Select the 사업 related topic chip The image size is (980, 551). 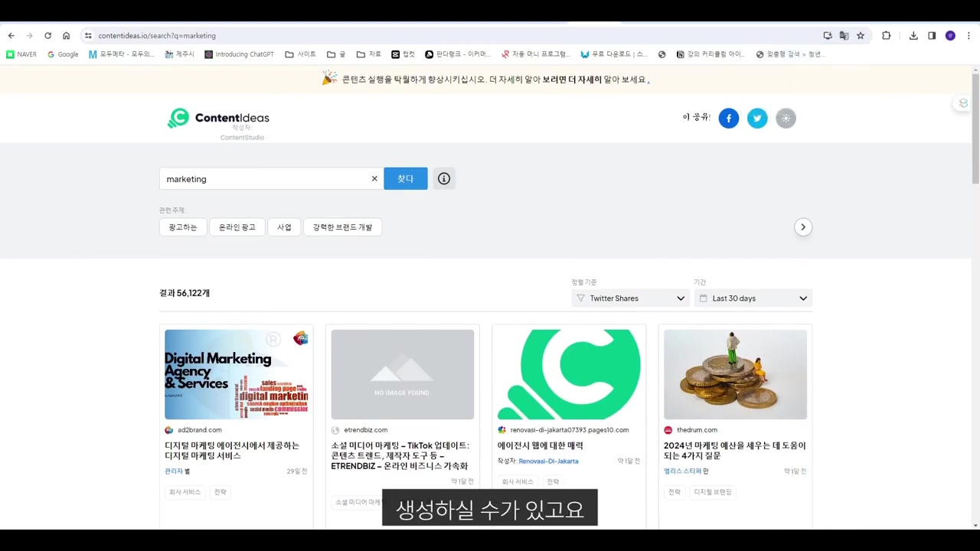pos(284,227)
